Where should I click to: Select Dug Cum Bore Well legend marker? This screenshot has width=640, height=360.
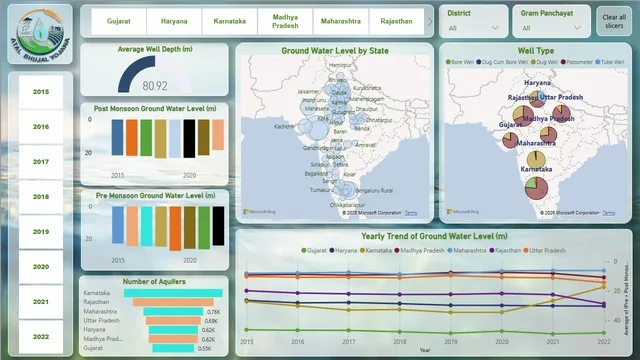click(x=479, y=62)
